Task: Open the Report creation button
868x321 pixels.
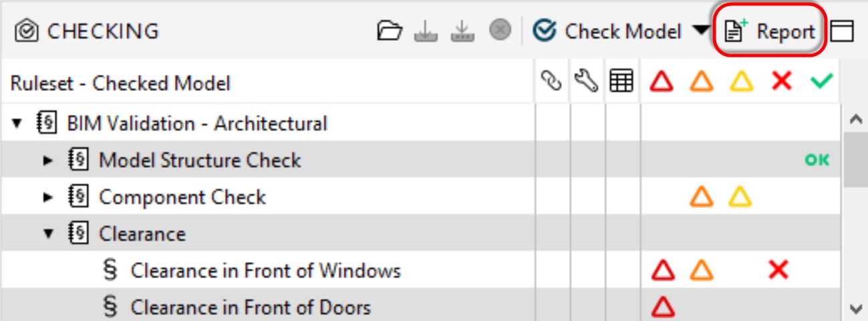Action: tap(770, 31)
